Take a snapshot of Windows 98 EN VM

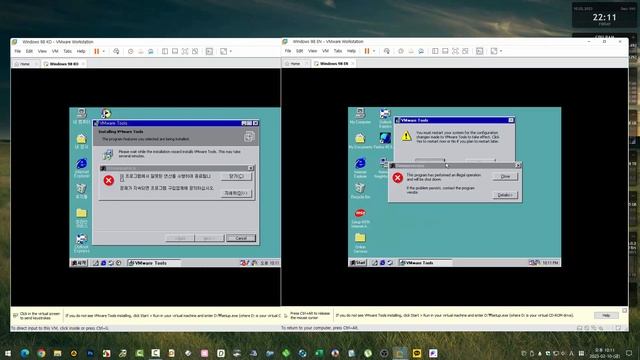(x=401, y=51)
